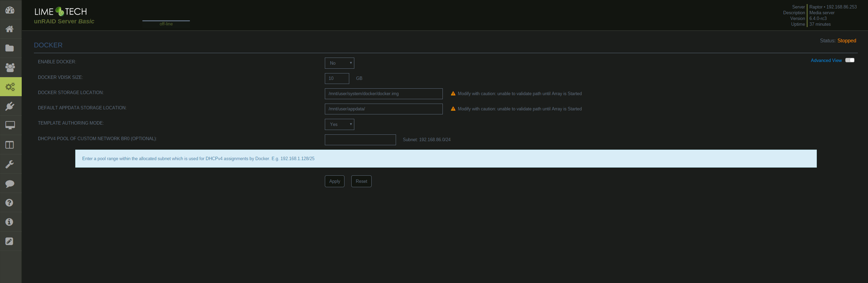Open the Feedback speech bubble icon
The height and width of the screenshot is (283, 868).
click(x=10, y=183)
